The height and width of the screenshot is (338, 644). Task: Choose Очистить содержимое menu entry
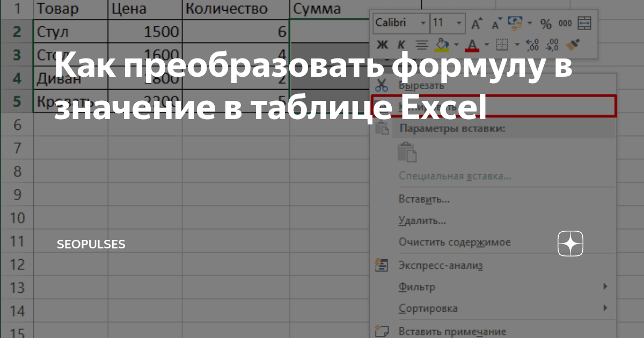455,243
